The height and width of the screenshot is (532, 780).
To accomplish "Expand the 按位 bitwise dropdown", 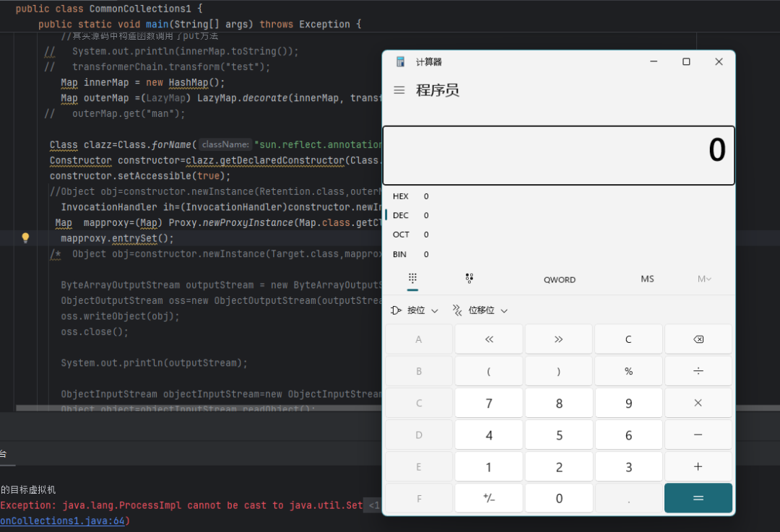I will click(414, 310).
